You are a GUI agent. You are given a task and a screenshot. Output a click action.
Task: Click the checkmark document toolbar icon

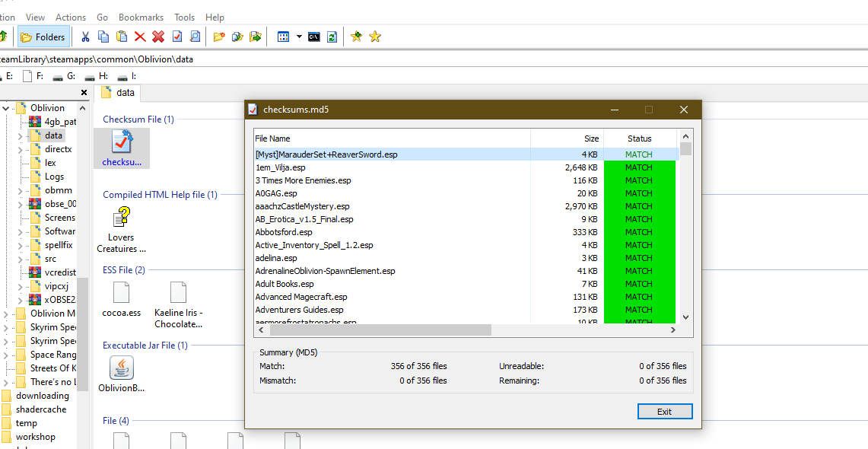tap(177, 37)
